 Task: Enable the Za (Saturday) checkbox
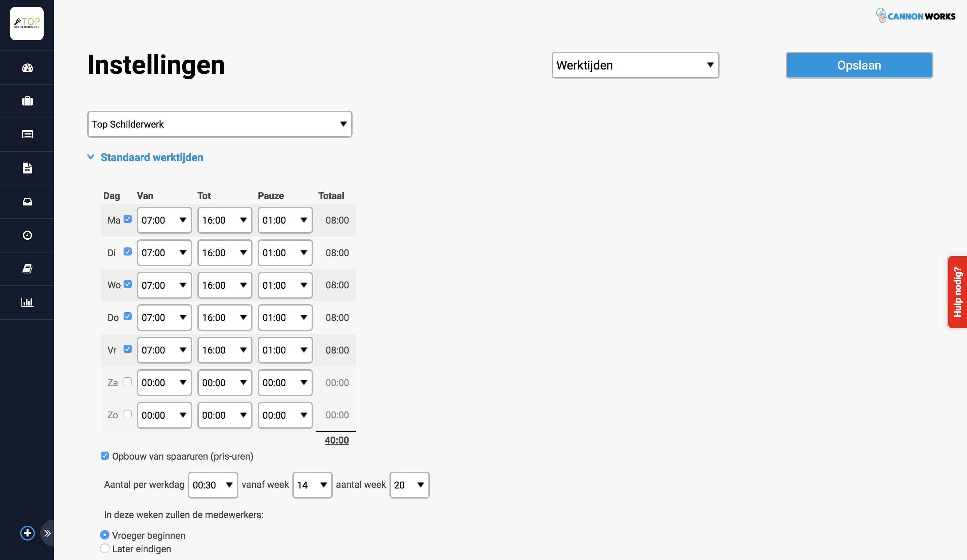(128, 382)
